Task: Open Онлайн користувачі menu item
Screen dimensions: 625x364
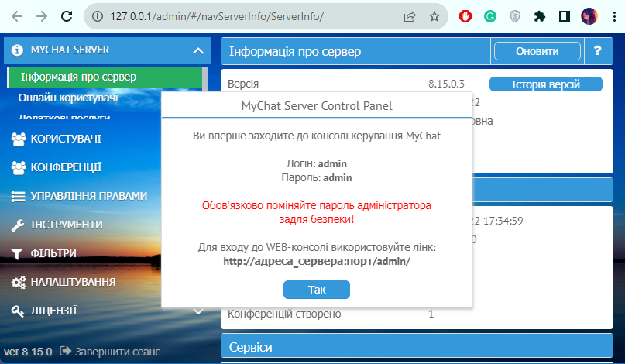Action: tap(68, 98)
